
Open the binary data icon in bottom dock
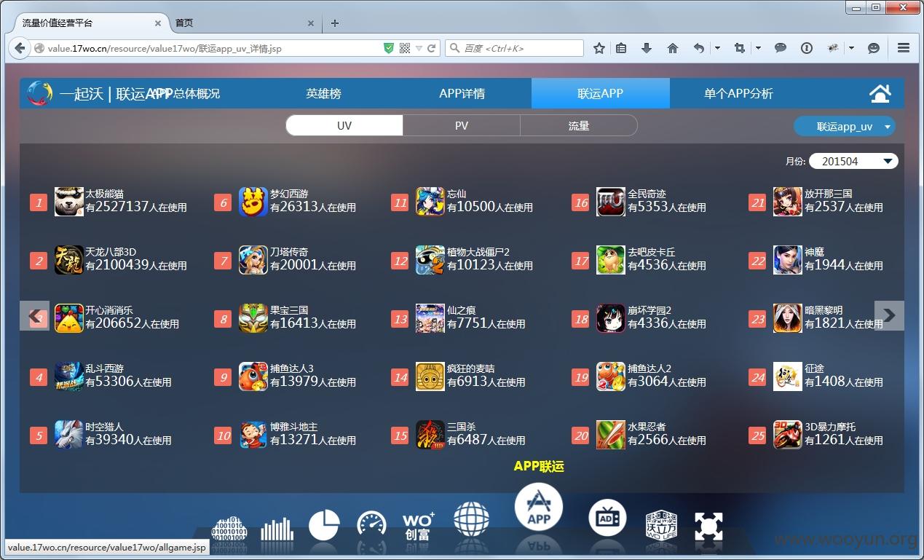[x=229, y=529]
